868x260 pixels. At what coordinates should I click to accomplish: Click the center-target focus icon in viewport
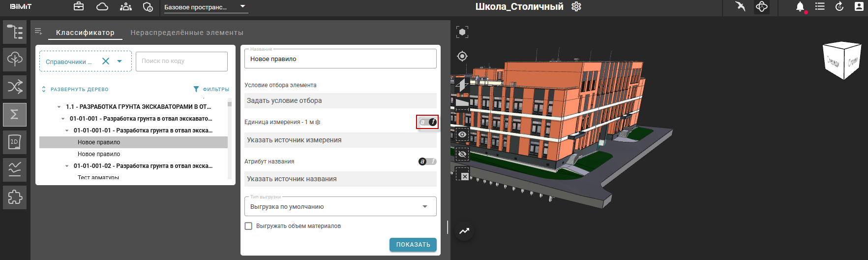[462, 56]
